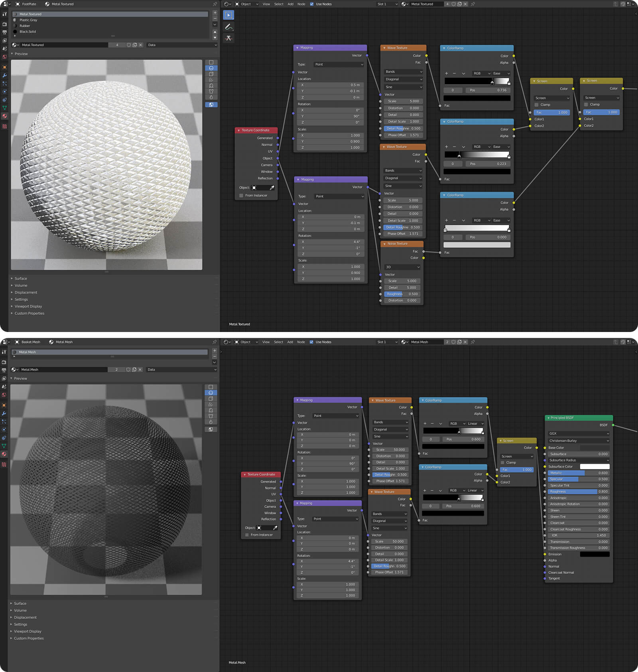The height and width of the screenshot is (672, 638).
Task: Enable From Instancer in the Metal.Mesh Texture Coordinate node
Action: [247, 535]
